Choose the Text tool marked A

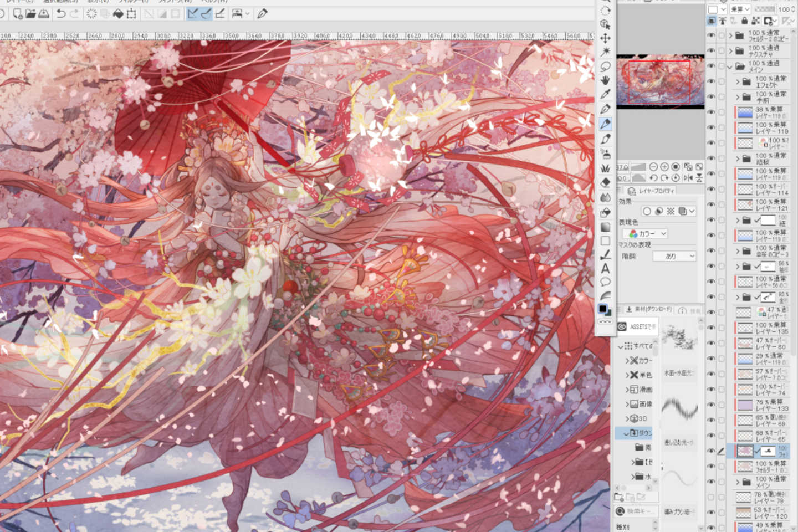click(x=605, y=269)
